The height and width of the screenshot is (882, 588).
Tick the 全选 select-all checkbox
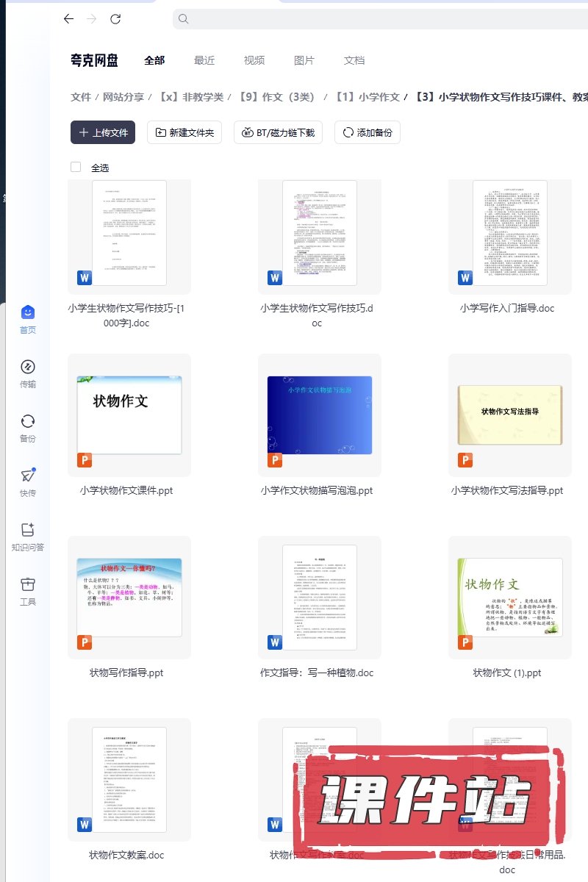pyautogui.click(x=76, y=167)
